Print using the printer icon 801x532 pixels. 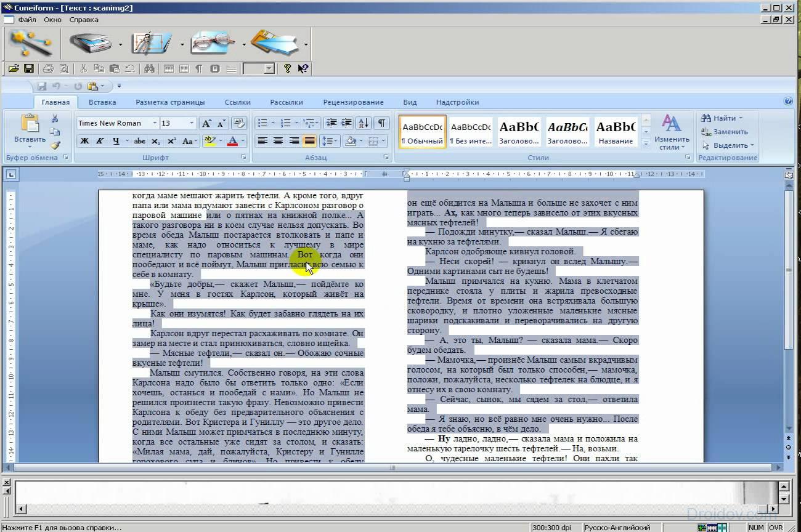pos(49,69)
